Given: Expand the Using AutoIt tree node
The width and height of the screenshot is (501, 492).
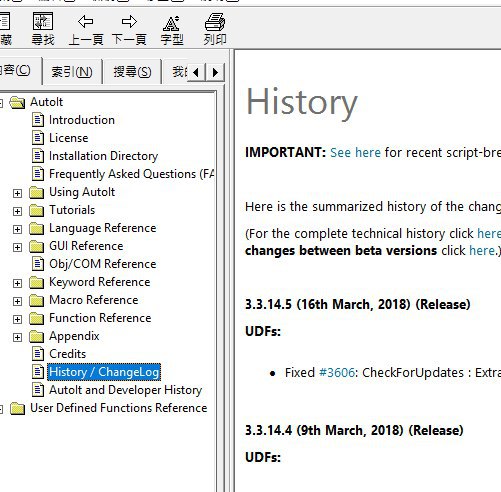Looking at the screenshot, I should (17, 193).
